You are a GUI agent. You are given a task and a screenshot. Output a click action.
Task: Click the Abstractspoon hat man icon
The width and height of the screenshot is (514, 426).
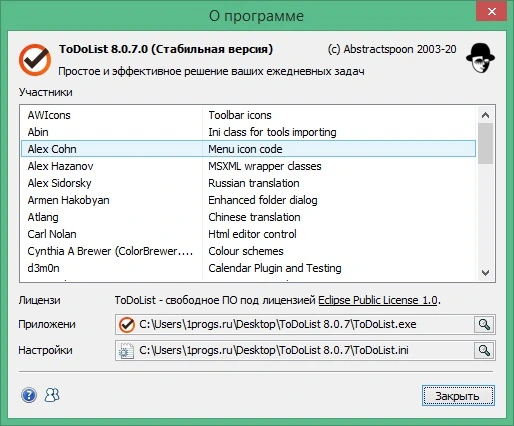[480, 58]
